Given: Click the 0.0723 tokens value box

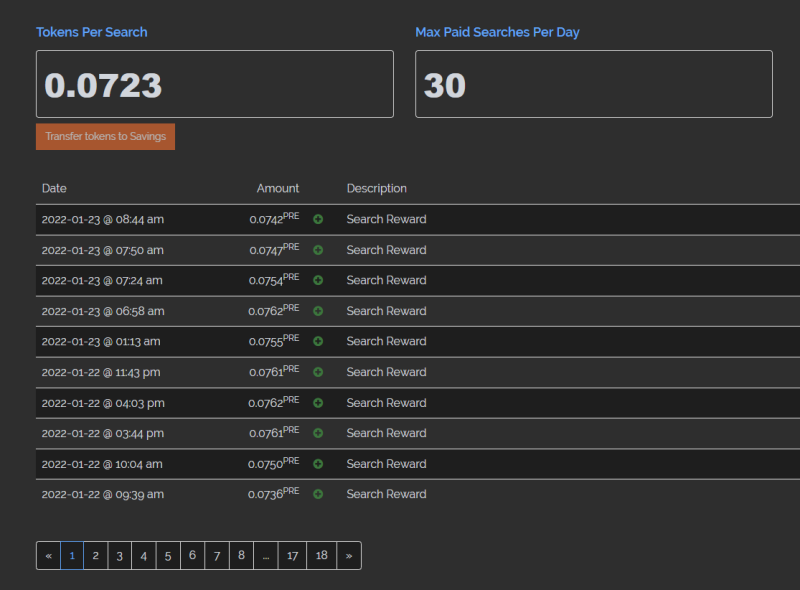Looking at the screenshot, I should tap(215, 84).
